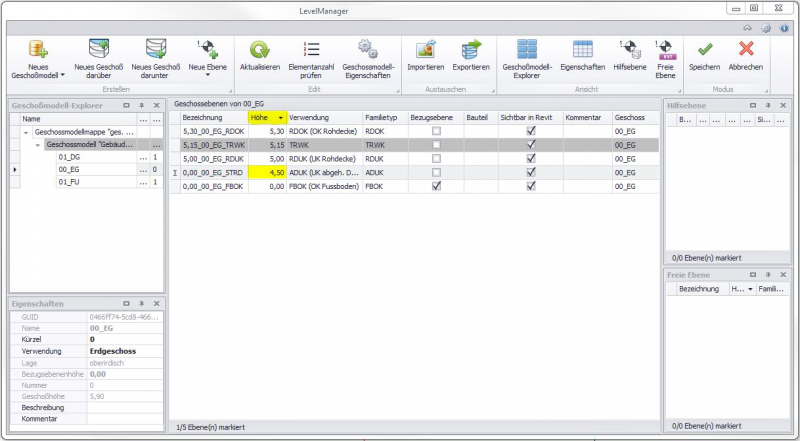The image size is (800, 441).
Task: Add a floor with Neues Geschoß darüber
Action: (x=98, y=49)
